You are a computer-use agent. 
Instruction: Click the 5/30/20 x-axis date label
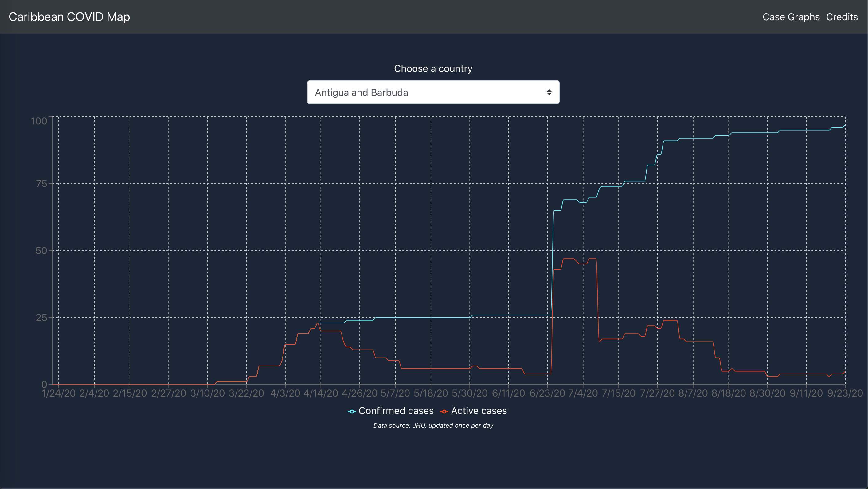[x=470, y=393]
